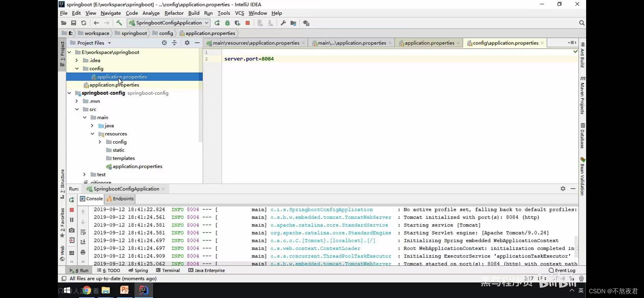Screen dimensions: 644x298
Task: Open the Terminal tool window
Action: 168,270
